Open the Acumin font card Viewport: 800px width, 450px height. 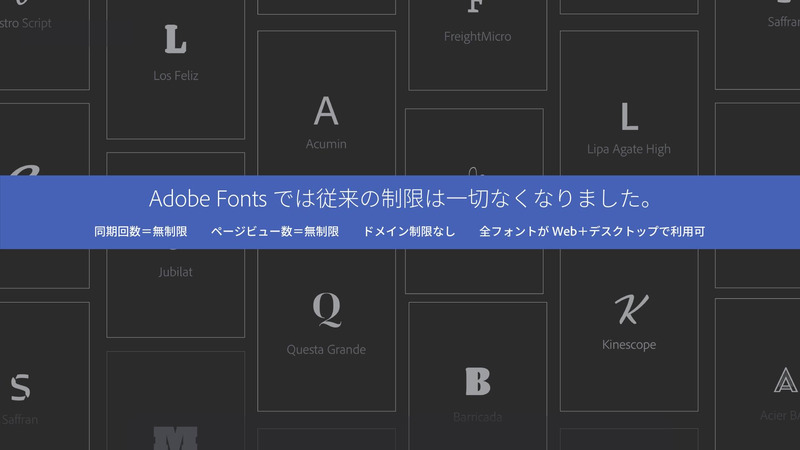coord(327,103)
